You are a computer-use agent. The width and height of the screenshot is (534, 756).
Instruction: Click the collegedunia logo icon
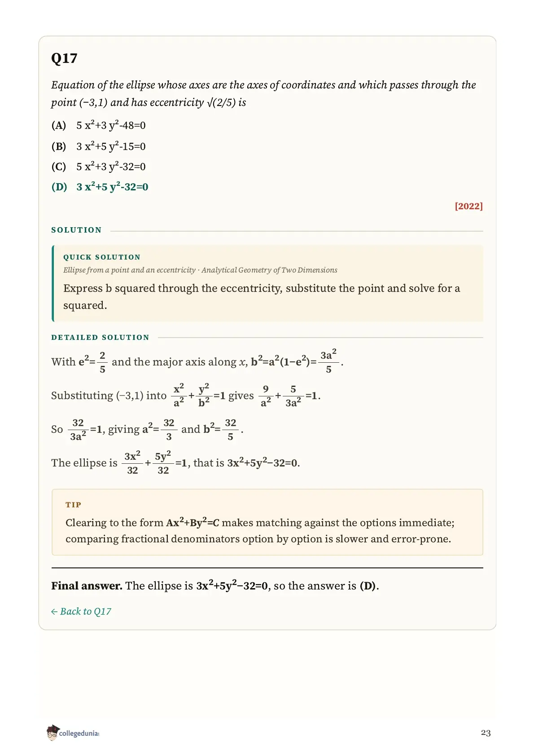click(53, 732)
